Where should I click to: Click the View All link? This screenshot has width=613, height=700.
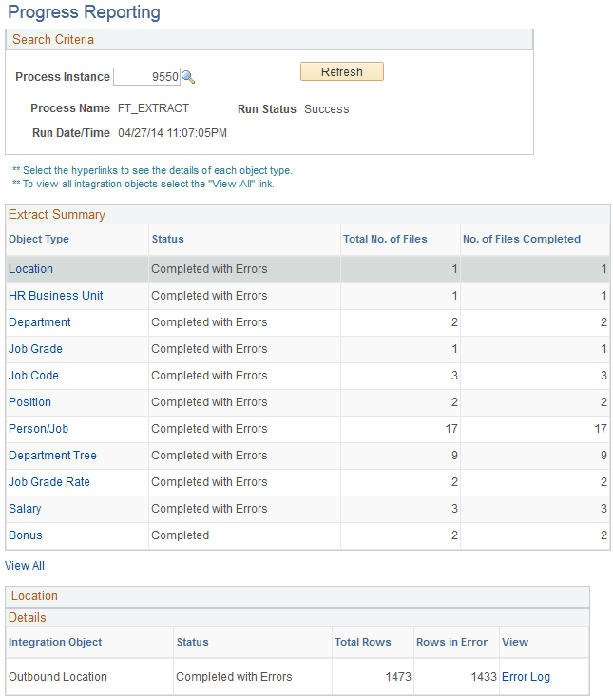[x=25, y=566]
